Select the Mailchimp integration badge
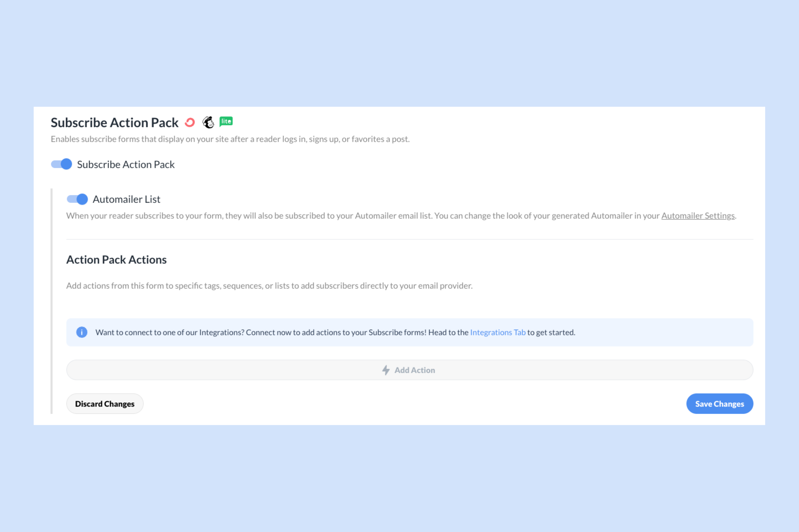 [x=208, y=123]
